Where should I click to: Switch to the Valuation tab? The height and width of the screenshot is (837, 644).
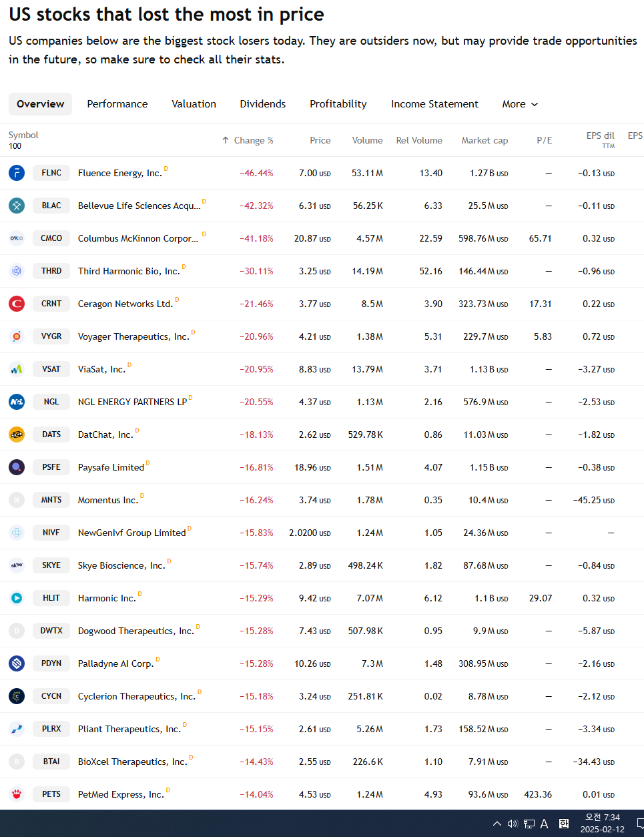click(x=194, y=104)
